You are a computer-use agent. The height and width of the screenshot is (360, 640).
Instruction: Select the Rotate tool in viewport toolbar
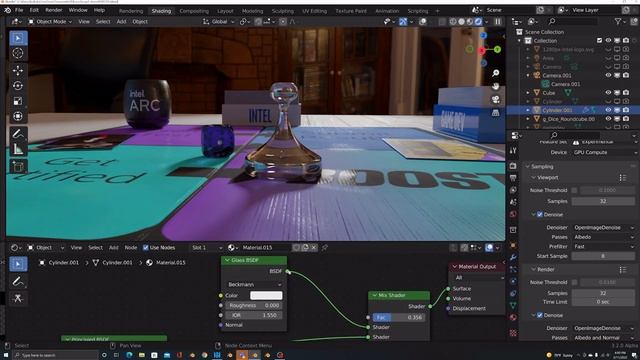click(18, 85)
